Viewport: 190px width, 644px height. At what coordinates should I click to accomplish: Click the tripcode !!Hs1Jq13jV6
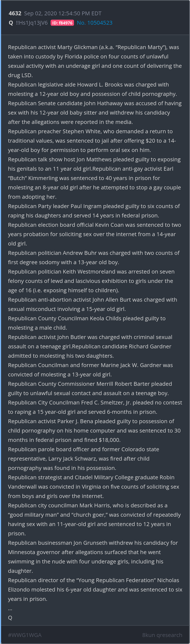tap(32, 23)
